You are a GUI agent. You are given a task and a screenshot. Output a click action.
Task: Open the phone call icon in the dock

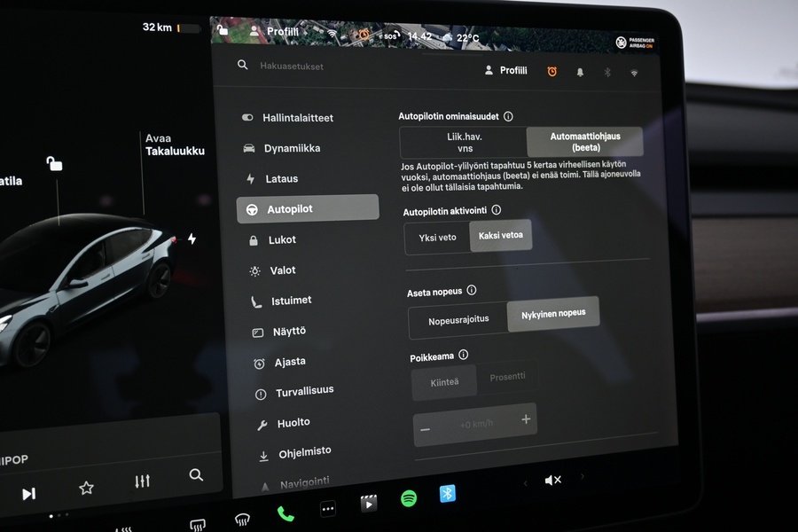tap(286, 512)
